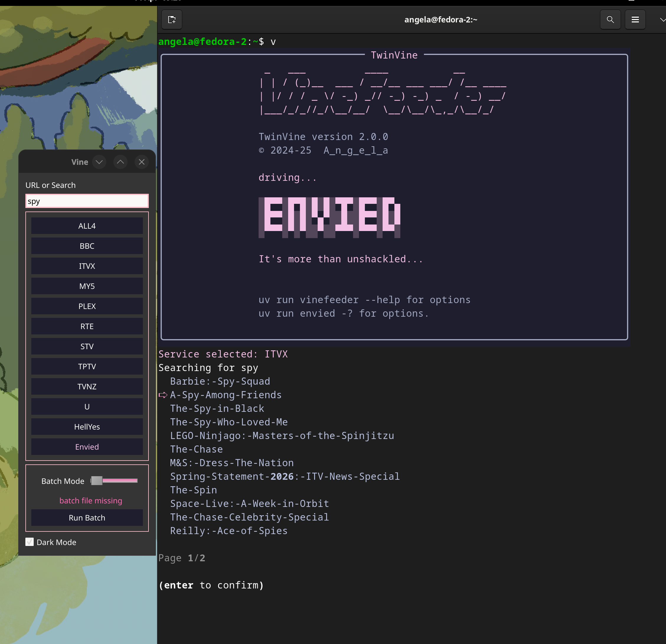Toggle the Dark Mode checkbox
This screenshot has height=644, width=666.
(30, 542)
